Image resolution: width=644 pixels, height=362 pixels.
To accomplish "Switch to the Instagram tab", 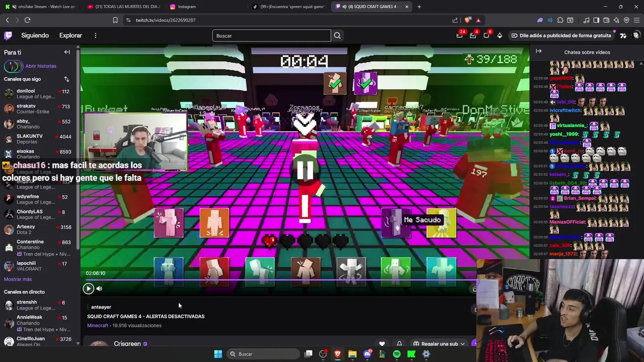I will point(206,7).
